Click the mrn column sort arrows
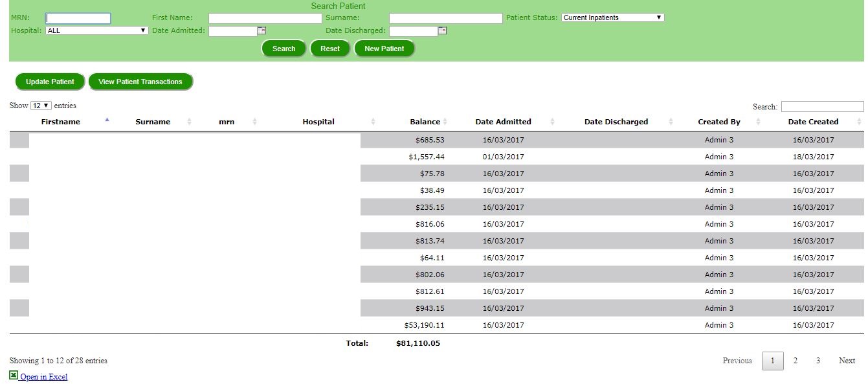 [254, 122]
